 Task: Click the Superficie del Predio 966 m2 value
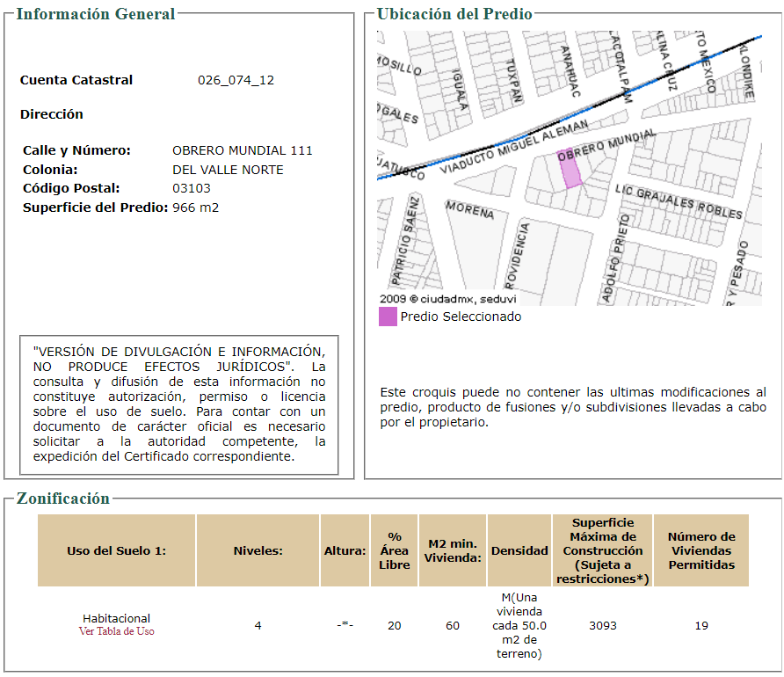(x=195, y=207)
